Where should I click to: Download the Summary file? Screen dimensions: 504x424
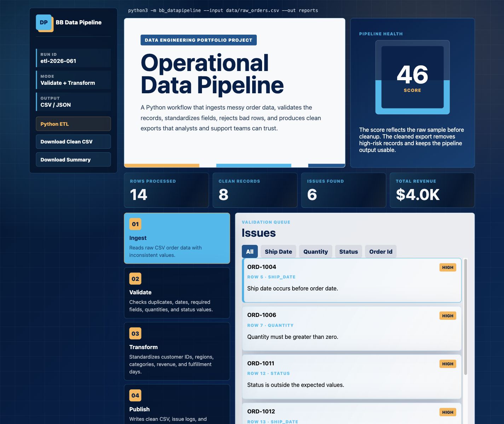pos(73,160)
